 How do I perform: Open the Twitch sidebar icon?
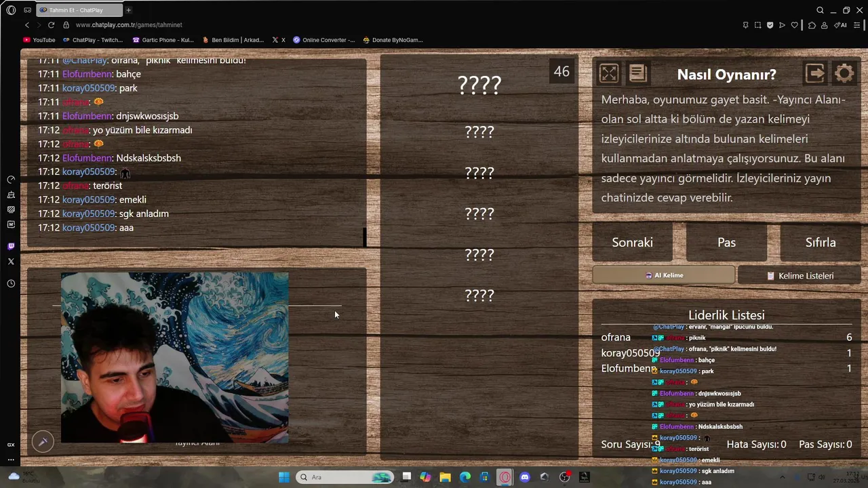point(11,246)
